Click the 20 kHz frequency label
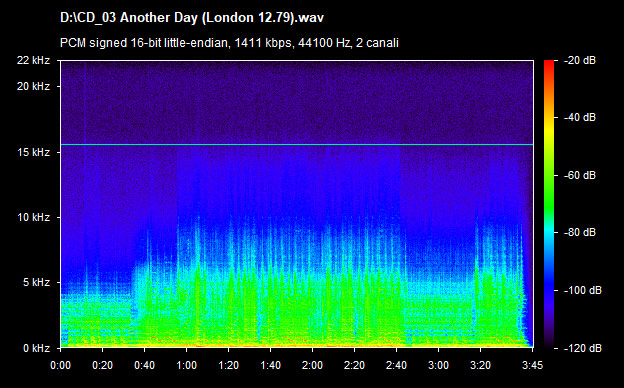624x388 pixels. (33, 86)
